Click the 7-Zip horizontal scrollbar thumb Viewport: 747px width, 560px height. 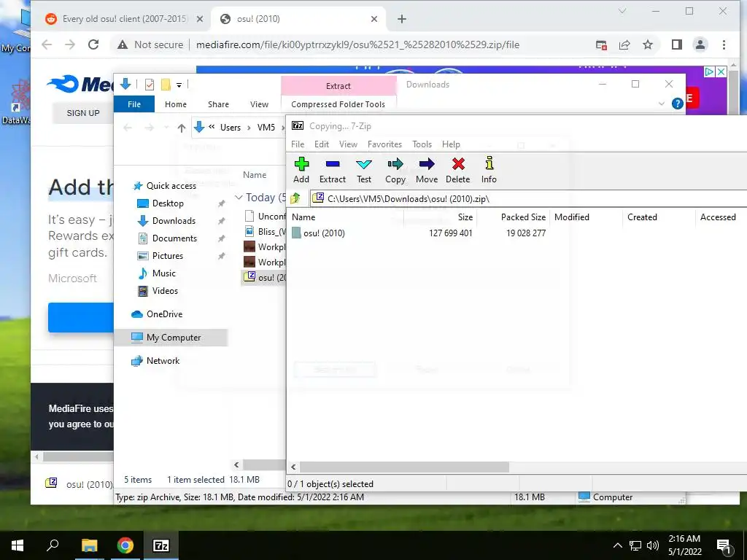(x=404, y=467)
